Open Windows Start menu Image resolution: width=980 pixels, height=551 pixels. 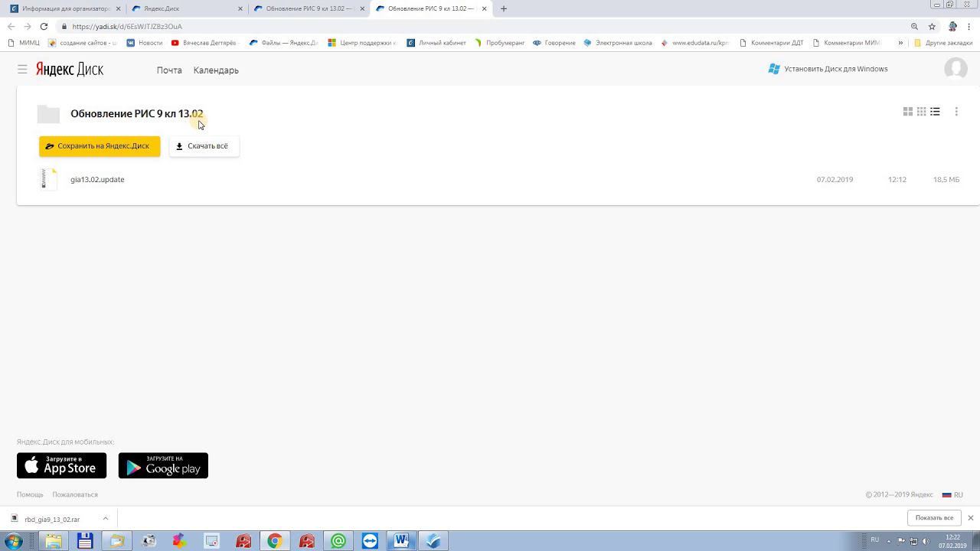pos(13,541)
